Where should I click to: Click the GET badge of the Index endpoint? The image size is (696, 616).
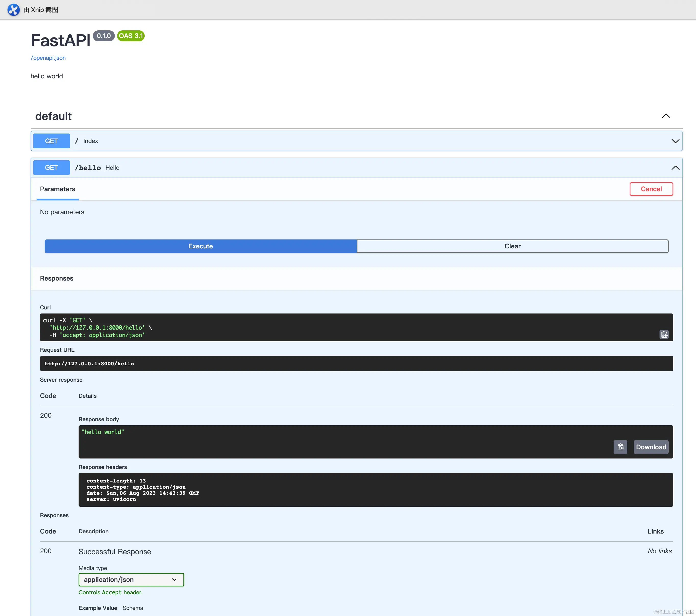point(52,141)
